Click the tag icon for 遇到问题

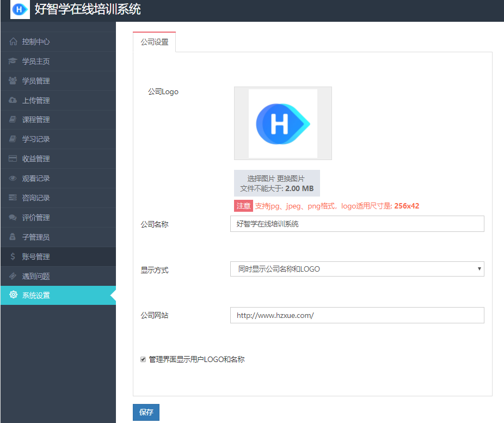(x=13, y=276)
